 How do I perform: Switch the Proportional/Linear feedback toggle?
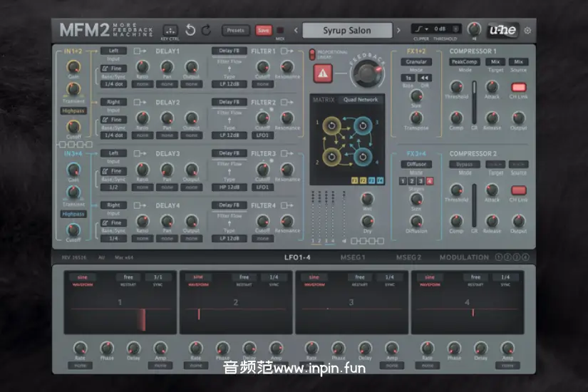(x=311, y=54)
